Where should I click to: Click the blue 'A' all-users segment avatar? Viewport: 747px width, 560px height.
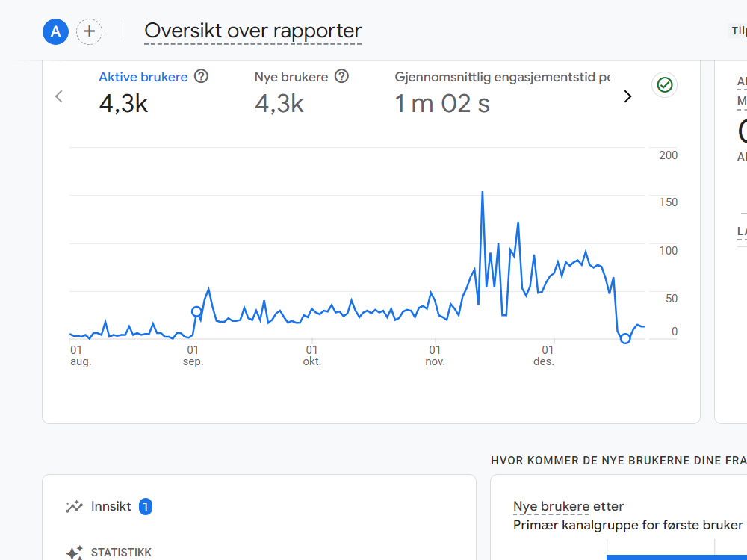(56, 32)
